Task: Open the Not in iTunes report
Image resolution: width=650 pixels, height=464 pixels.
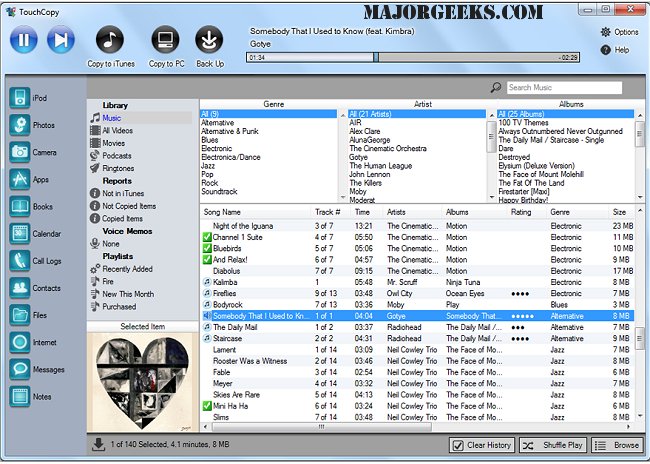Action: (x=123, y=193)
